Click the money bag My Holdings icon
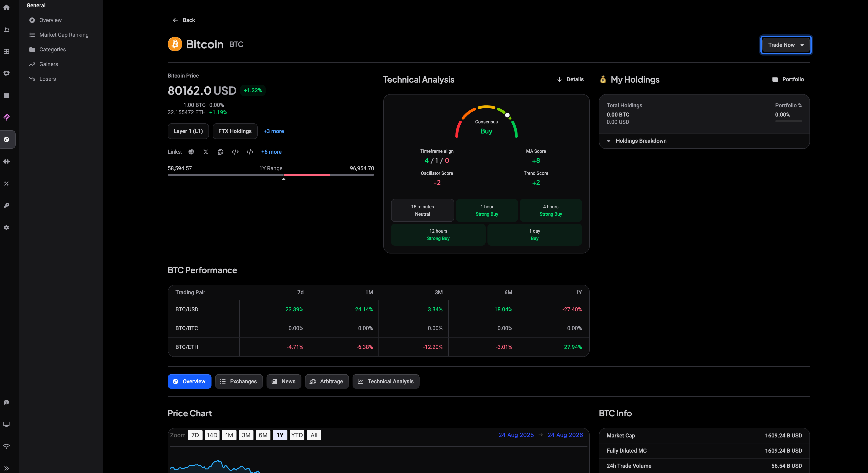This screenshot has width=868, height=473. pos(603,80)
